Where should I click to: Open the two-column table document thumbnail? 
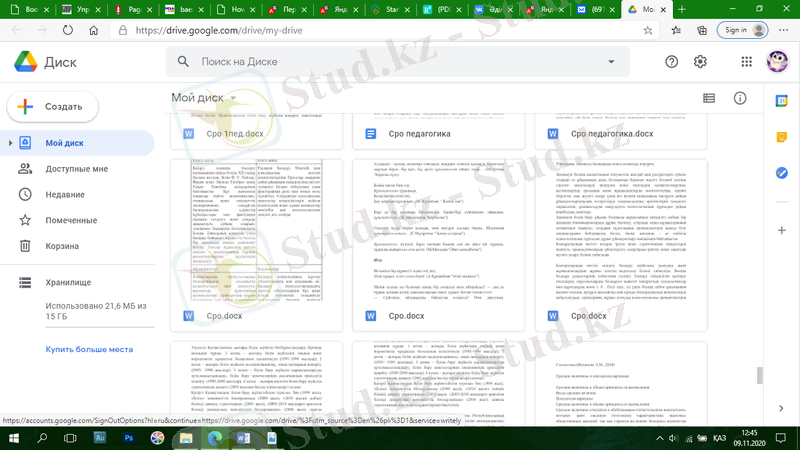click(257, 230)
